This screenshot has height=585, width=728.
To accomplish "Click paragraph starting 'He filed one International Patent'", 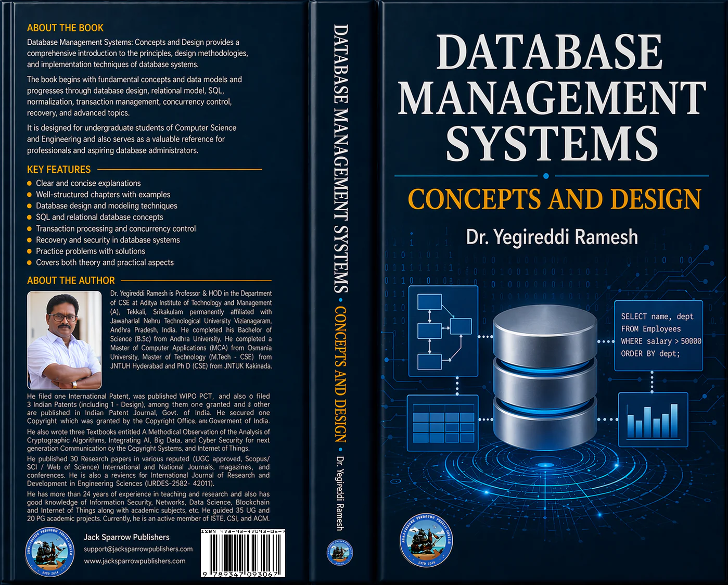I will pyautogui.click(x=148, y=409).
